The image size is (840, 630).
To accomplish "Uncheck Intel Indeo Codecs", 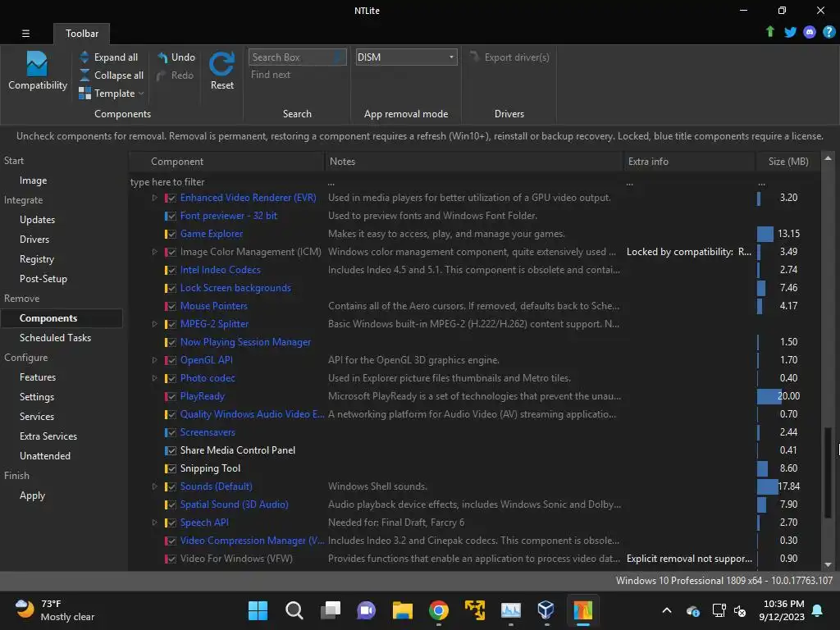I will tap(171, 270).
